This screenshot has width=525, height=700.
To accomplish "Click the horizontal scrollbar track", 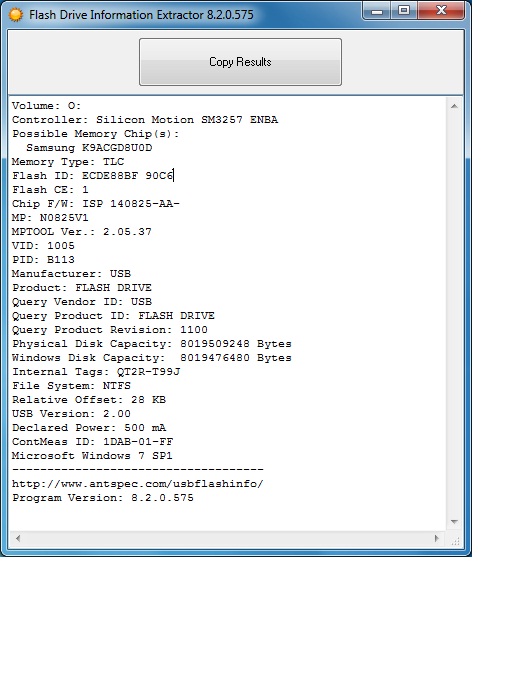I will click(x=227, y=538).
